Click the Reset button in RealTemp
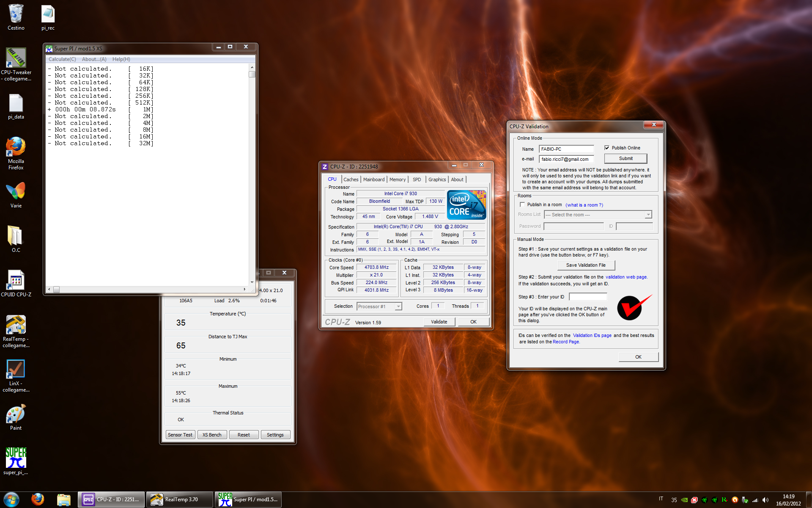This screenshot has width=812, height=508. pos(244,435)
